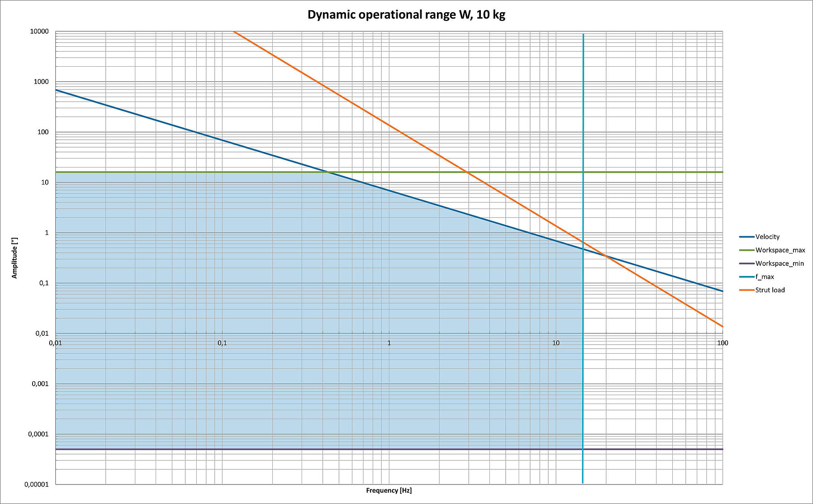The height and width of the screenshot is (504, 813).
Task: Select the f_max legend entry
Action: 764,277
